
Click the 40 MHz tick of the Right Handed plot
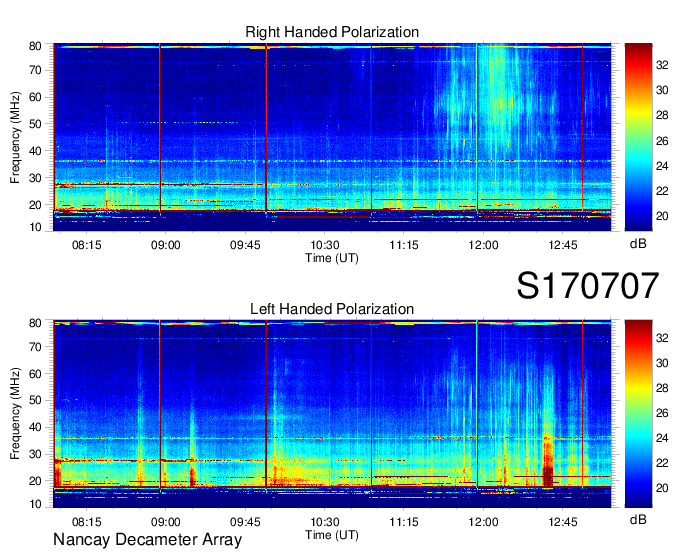tap(35, 151)
